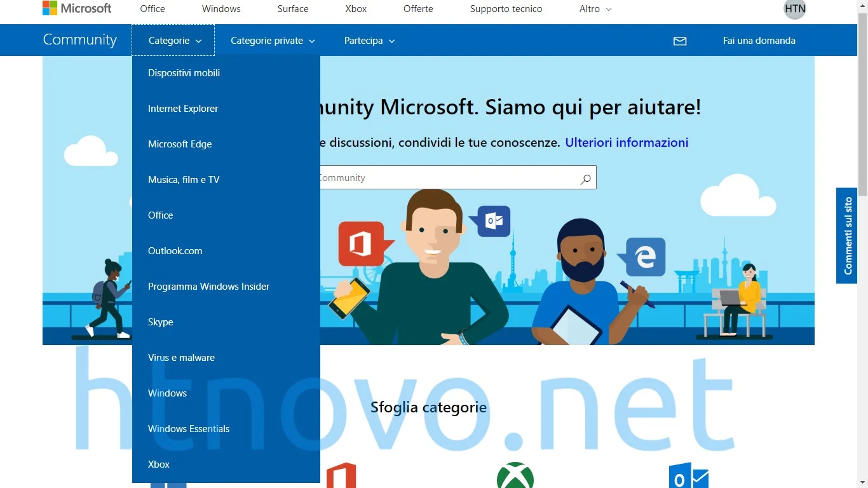Open Surface in top navigation
868x488 pixels.
click(x=293, y=9)
